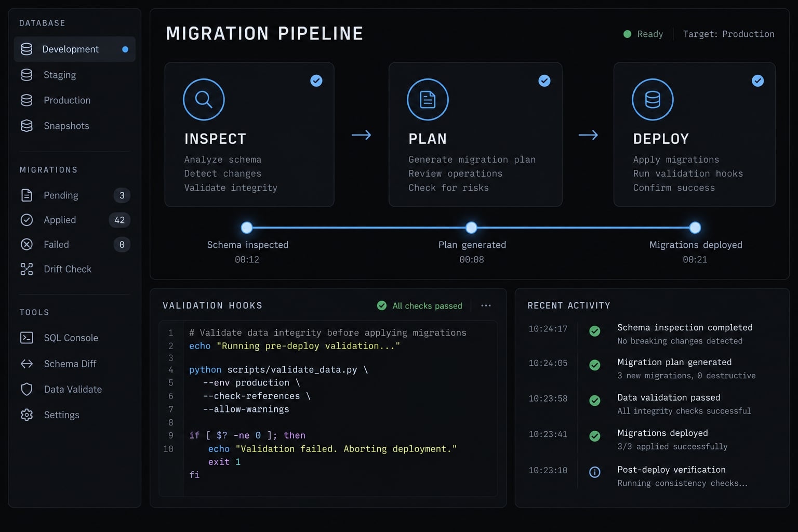The width and height of the screenshot is (798, 532).
Task: Open Snapshots section
Action: [75, 126]
